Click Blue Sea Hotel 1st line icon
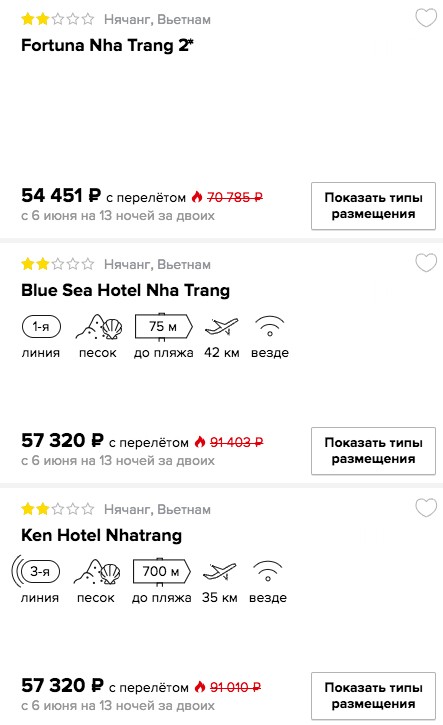Screen dimensions: 443x725 tap(41, 327)
